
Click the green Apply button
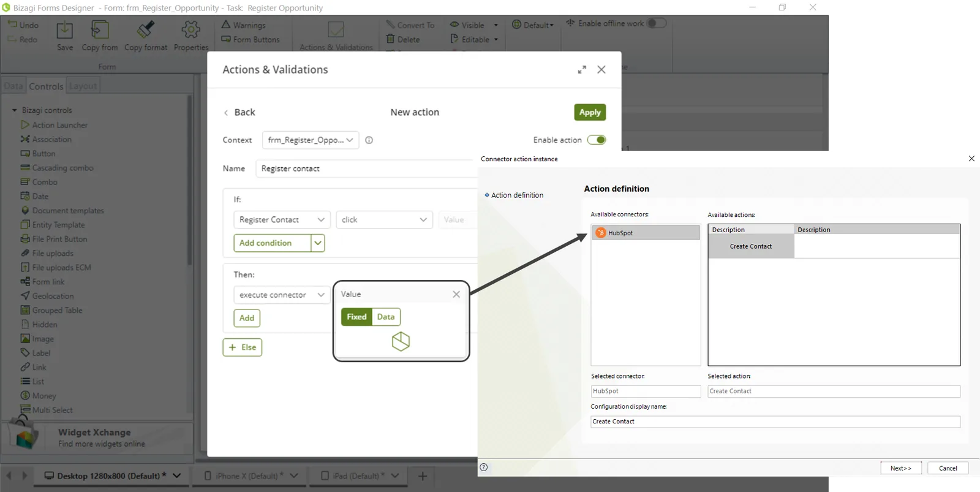[590, 112]
